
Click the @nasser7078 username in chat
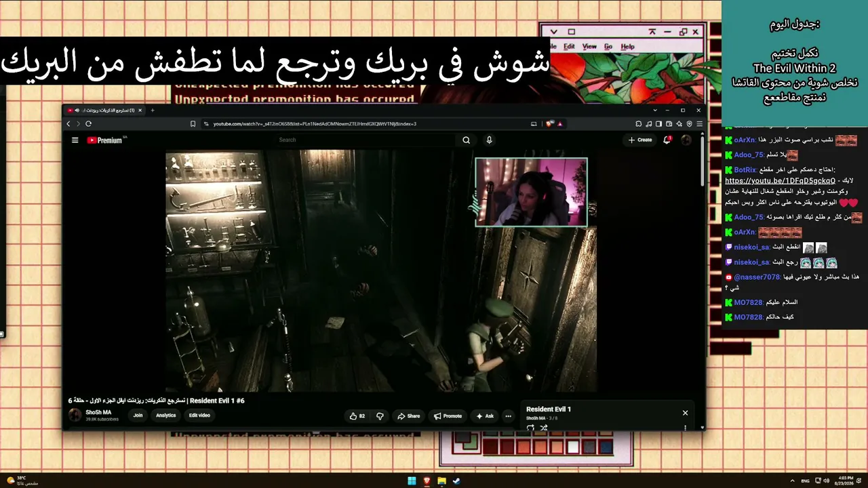757,277
